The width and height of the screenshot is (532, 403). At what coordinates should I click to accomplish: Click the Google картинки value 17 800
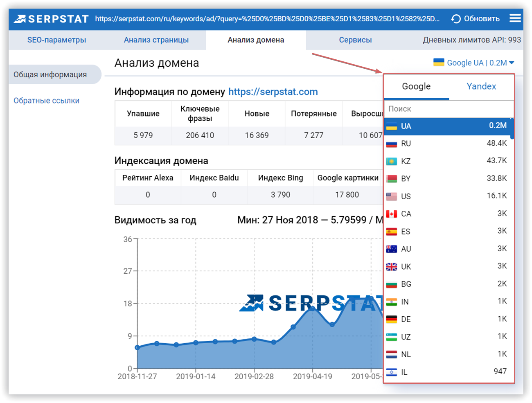(x=347, y=195)
